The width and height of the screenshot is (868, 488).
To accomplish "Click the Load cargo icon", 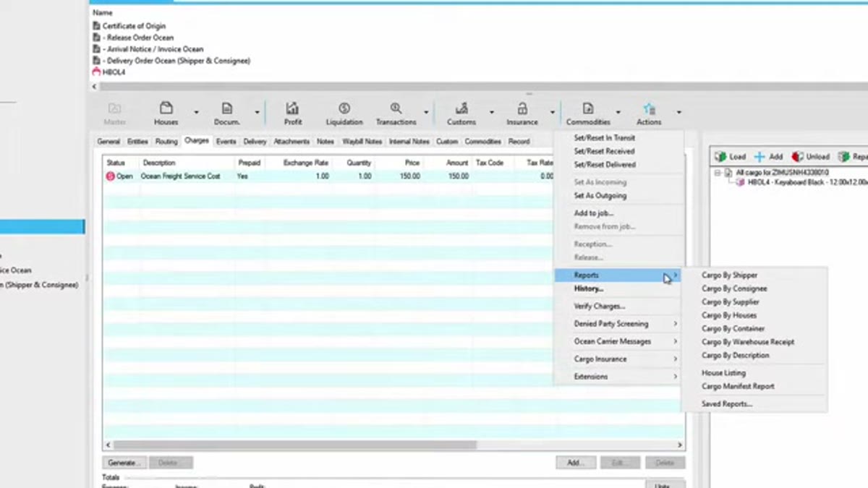I will 720,156.
